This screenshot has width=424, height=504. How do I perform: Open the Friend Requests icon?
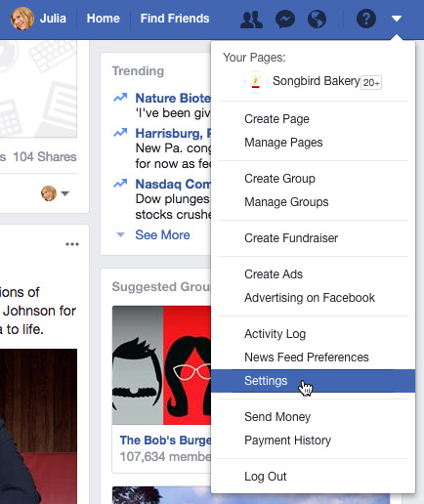pyautogui.click(x=251, y=20)
